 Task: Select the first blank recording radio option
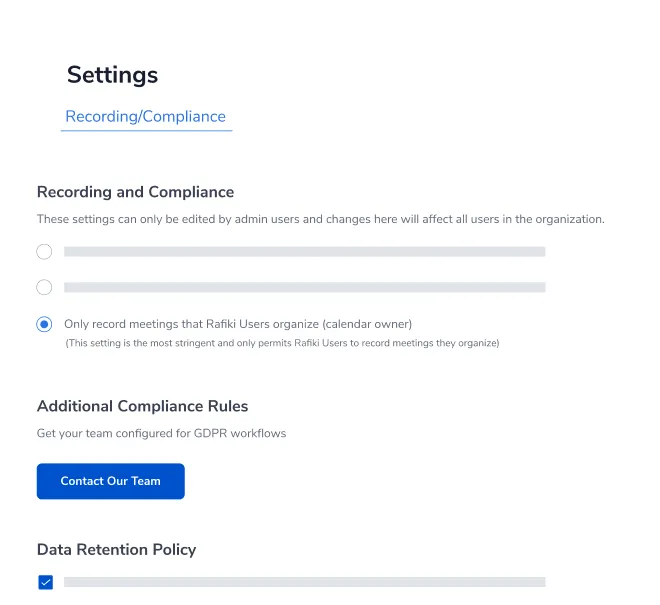pos(44,252)
